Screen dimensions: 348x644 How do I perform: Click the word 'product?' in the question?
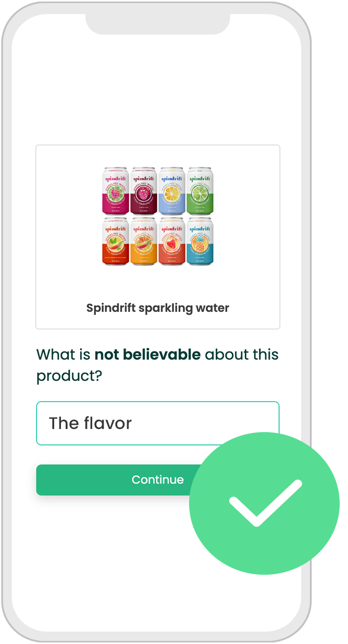(x=68, y=376)
